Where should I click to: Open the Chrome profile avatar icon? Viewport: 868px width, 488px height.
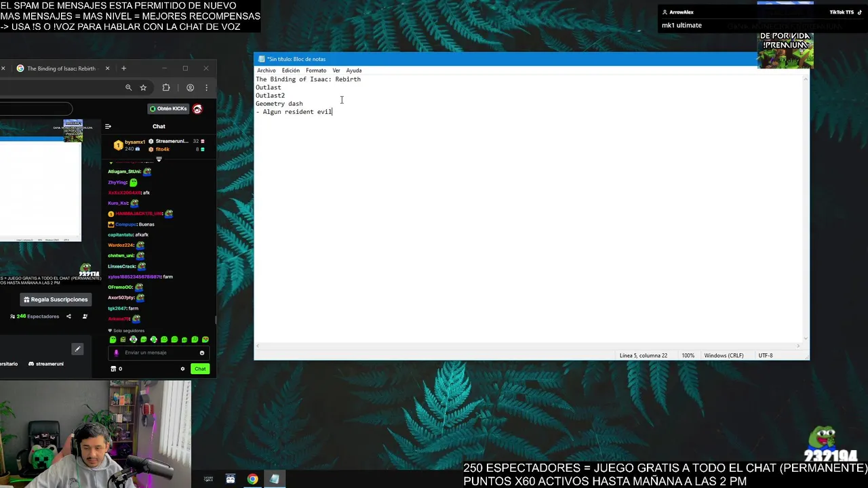(191, 87)
